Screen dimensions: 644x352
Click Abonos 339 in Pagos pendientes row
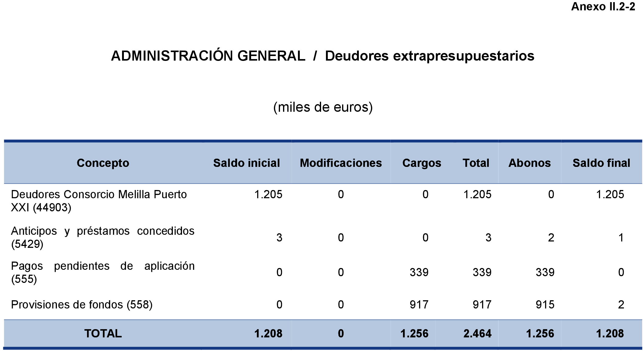545,273
